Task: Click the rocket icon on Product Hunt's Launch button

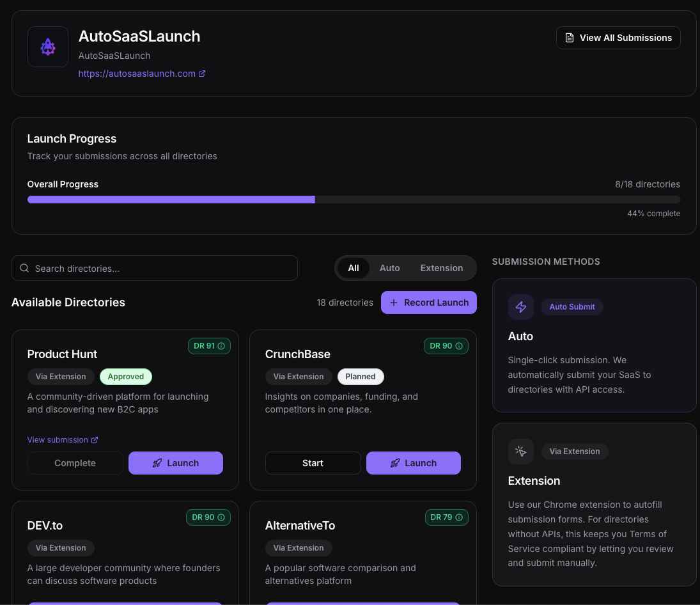Action: coord(157,462)
